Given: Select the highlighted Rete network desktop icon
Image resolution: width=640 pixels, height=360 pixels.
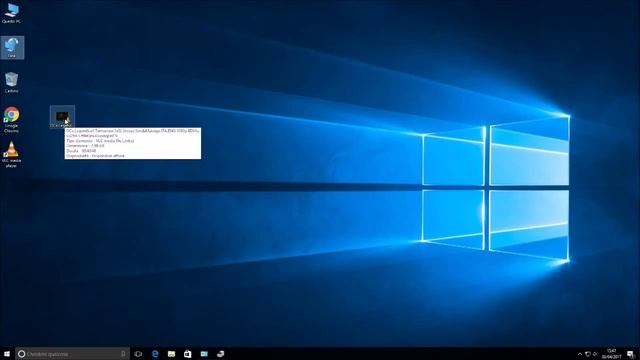Looking at the screenshot, I should [12, 48].
